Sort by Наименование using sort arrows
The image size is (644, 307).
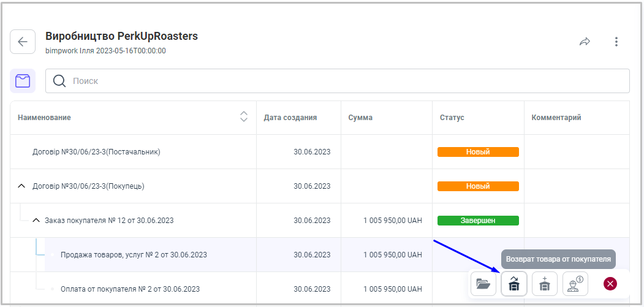pyautogui.click(x=244, y=117)
